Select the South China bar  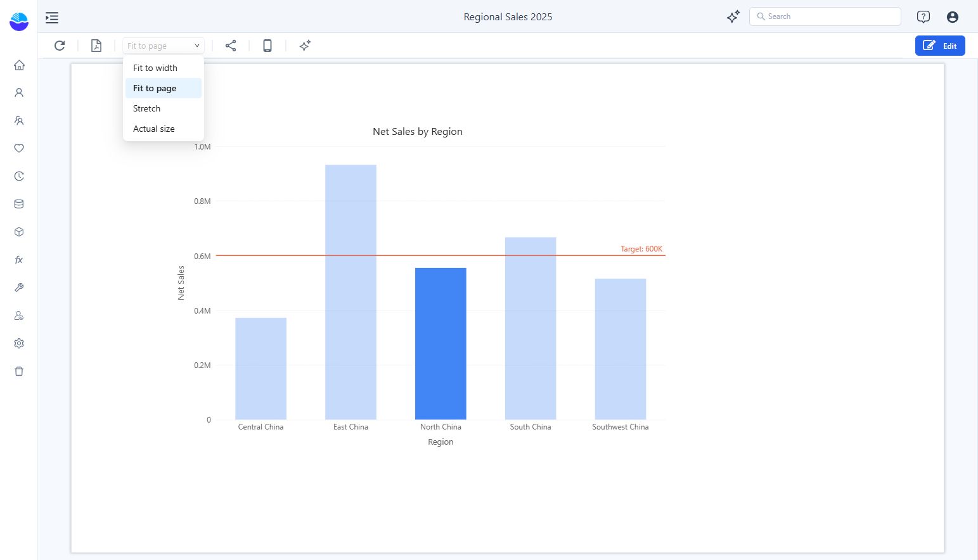[x=531, y=328]
